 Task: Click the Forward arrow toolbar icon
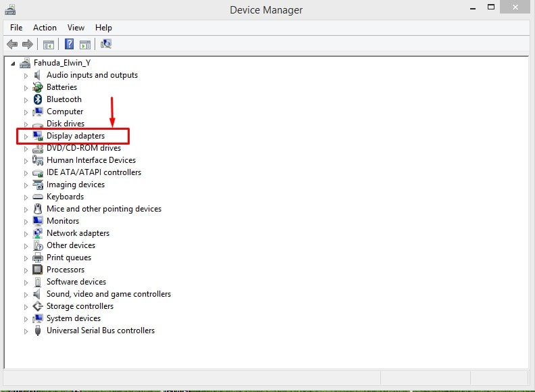point(27,44)
